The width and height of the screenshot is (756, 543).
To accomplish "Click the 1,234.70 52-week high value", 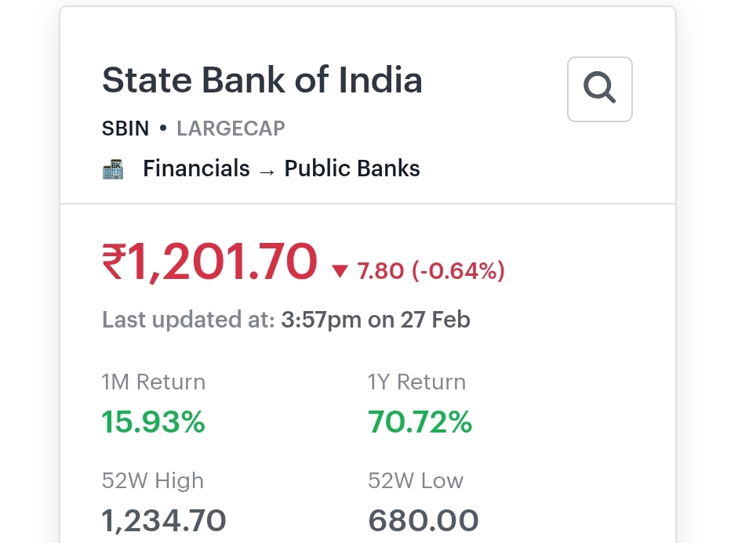I will click(x=164, y=519).
